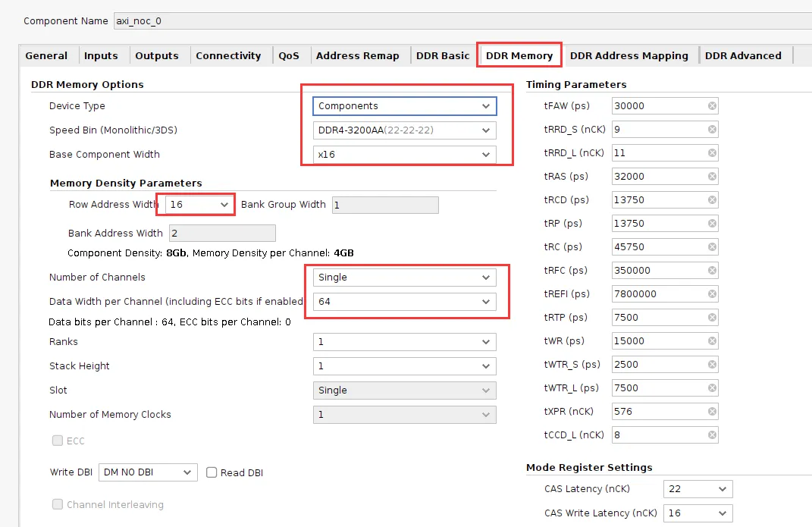This screenshot has width=812, height=527.
Task: Toggle the ECC checkbox
Action: coord(58,441)
